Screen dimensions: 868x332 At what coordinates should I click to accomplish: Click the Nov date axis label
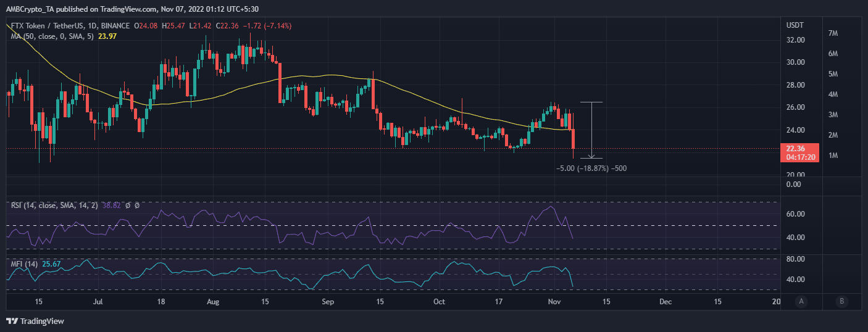point(555,302)
